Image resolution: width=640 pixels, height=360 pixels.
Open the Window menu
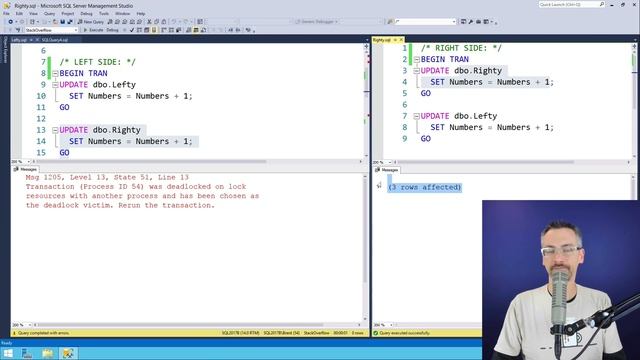pos(122,13)
